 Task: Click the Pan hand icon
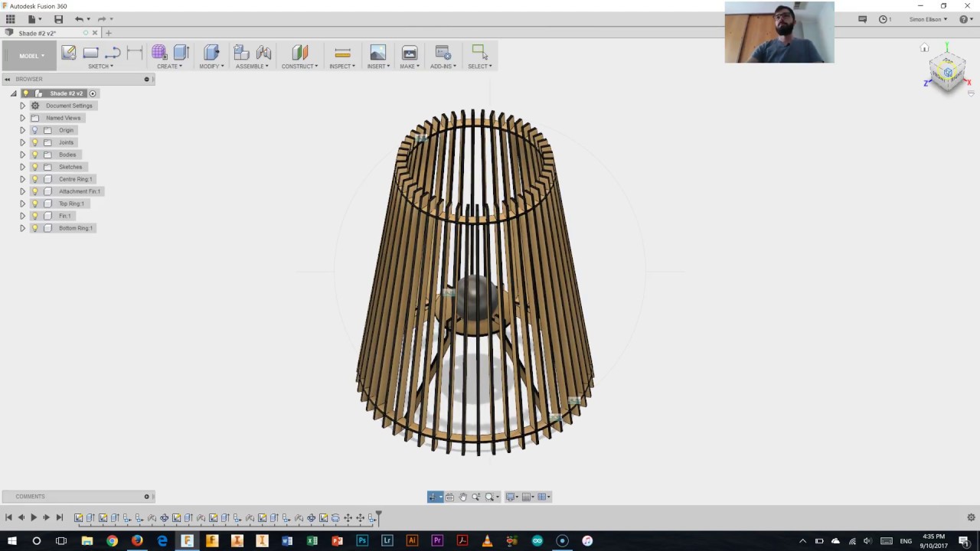coord(462,497)
